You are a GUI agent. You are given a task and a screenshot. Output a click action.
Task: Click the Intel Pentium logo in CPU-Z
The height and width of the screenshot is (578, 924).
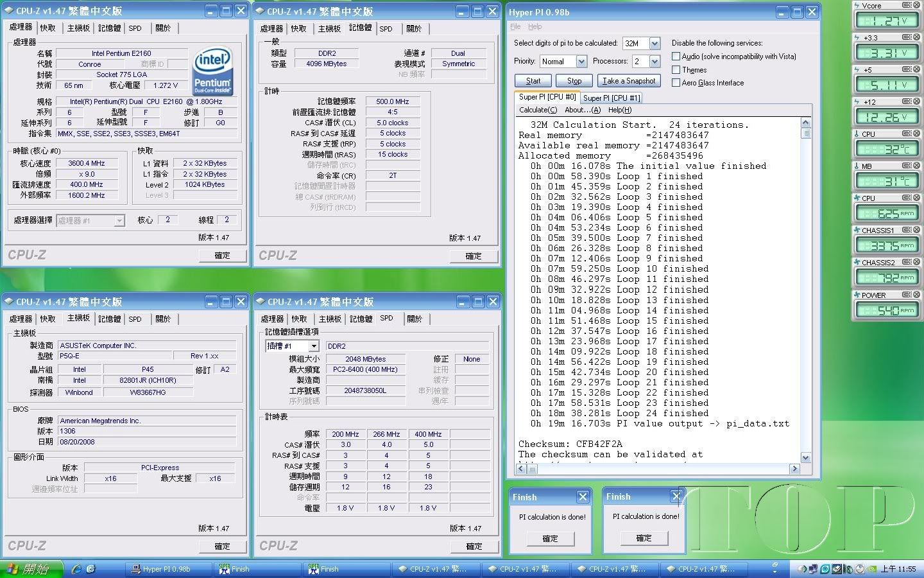tap(212, 71)
